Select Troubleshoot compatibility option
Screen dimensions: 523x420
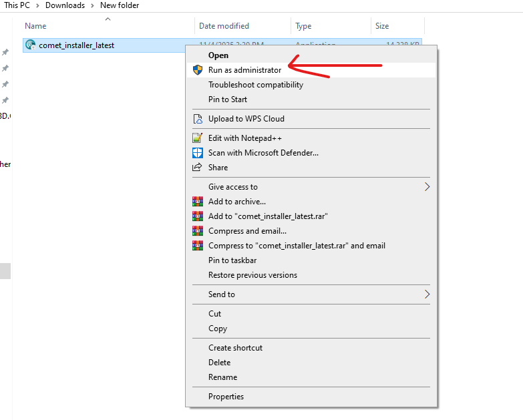[255, 85]
